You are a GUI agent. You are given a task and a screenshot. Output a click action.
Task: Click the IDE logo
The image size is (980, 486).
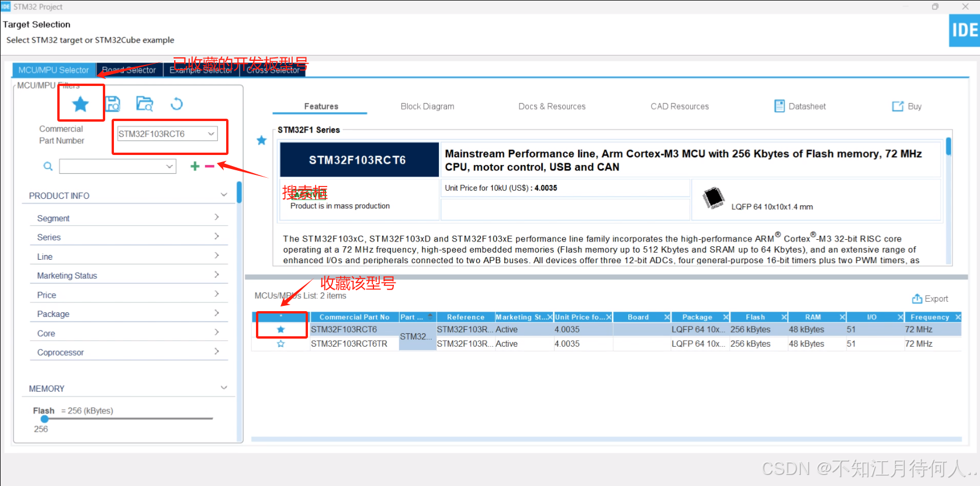pos(964,30)
